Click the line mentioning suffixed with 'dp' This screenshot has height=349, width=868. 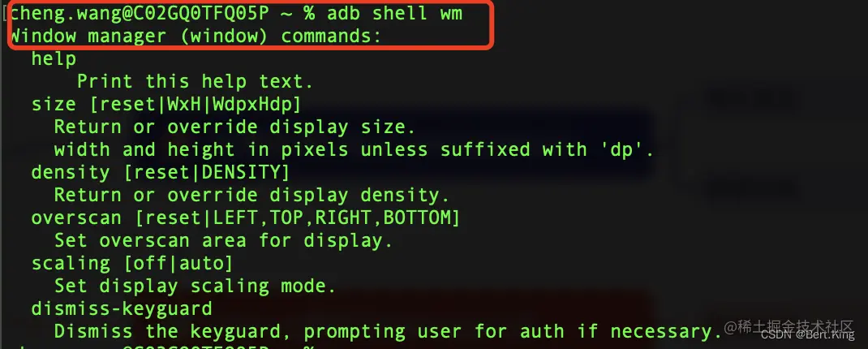click(x=355, y=149)
